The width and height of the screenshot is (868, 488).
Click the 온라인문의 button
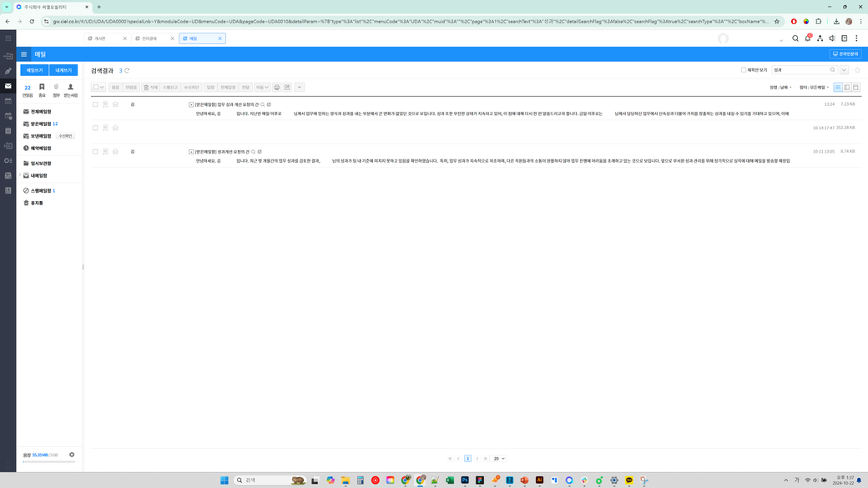[x=845, y=54]
